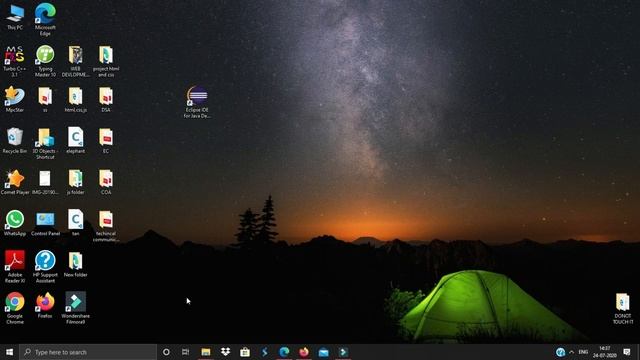
Task: Open the Mail app from the taskbar
Action: (x=323, y=352)
